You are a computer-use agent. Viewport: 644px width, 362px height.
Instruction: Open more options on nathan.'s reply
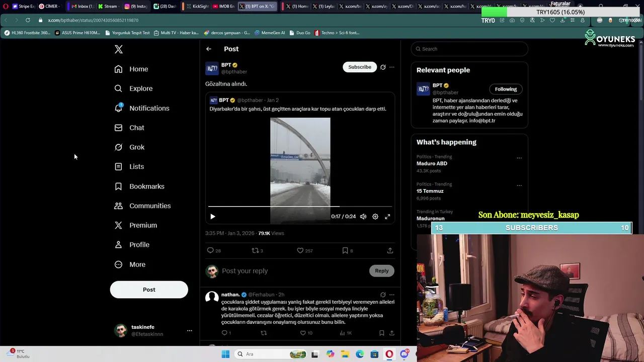pos(392,295)
